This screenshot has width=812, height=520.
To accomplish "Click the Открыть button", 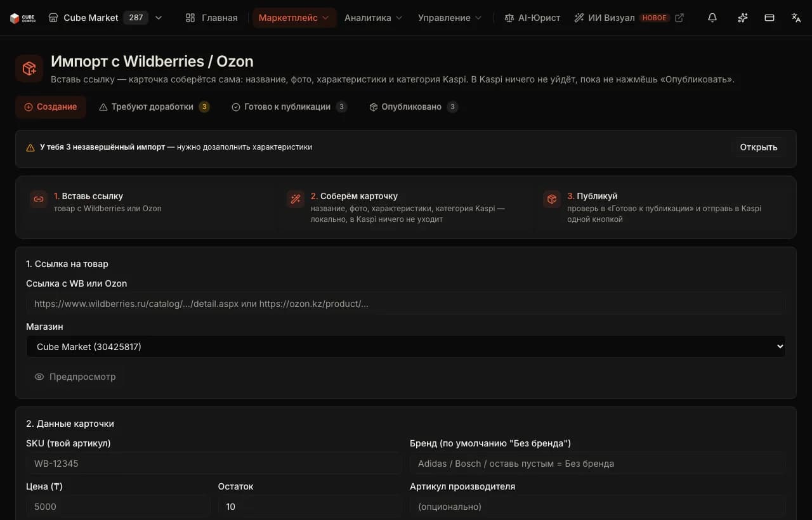I will coord(758,147).
